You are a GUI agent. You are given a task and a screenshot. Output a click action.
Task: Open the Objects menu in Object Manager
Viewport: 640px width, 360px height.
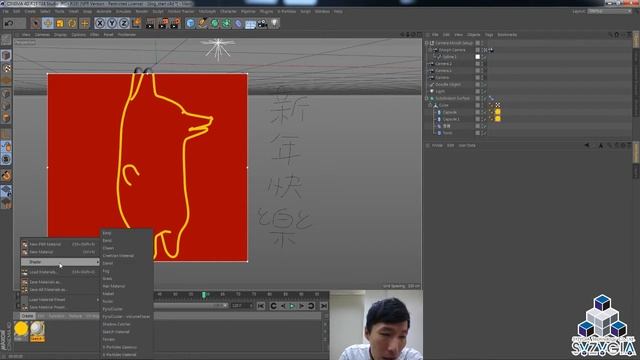(473, 35)
